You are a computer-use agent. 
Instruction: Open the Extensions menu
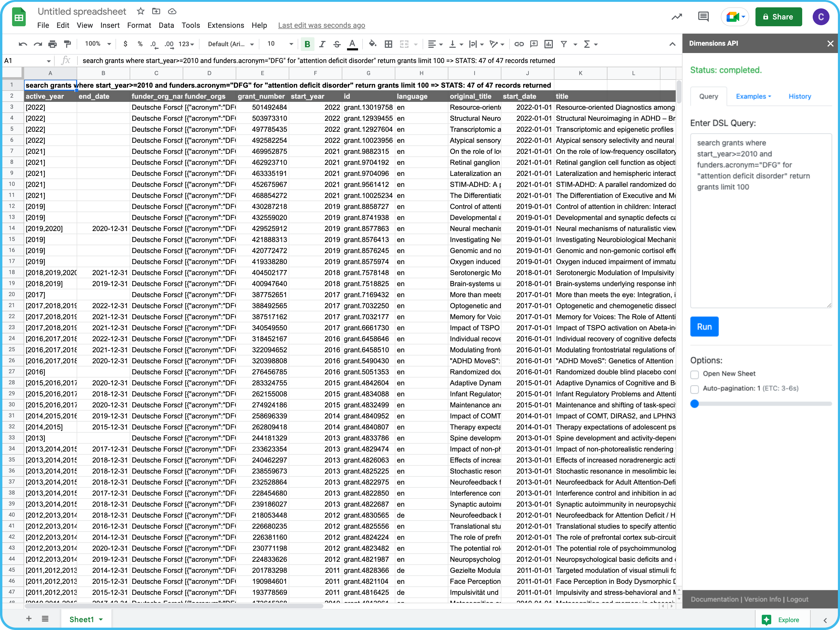coord(225,25)
